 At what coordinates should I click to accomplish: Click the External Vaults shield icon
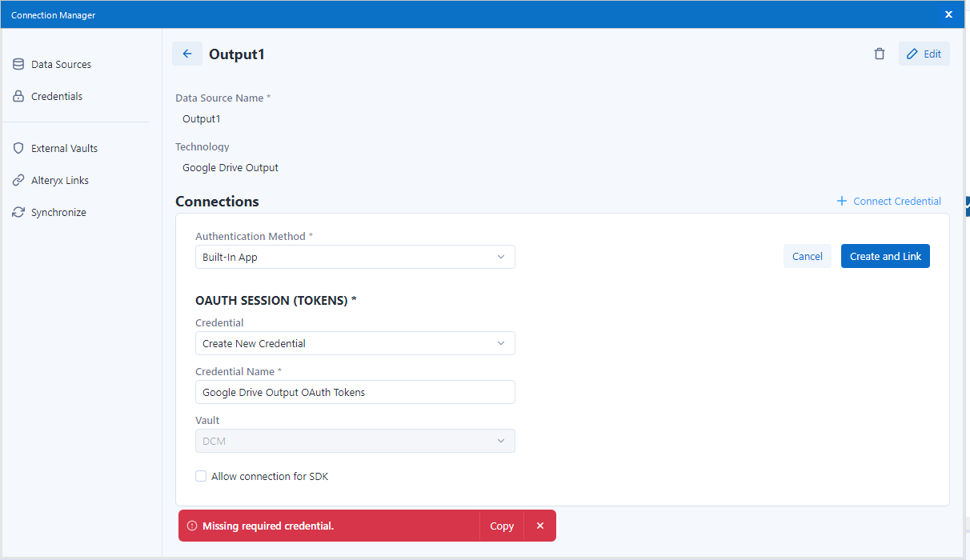18,148
